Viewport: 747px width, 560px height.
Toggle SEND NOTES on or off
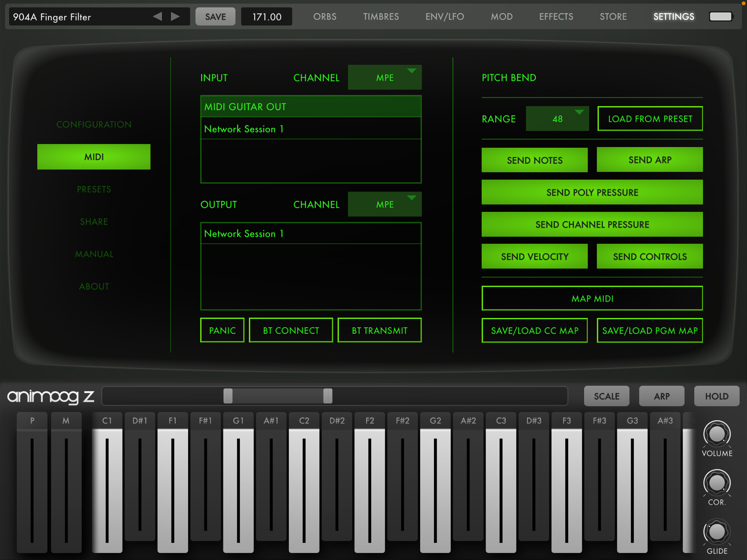coord(534,160)
